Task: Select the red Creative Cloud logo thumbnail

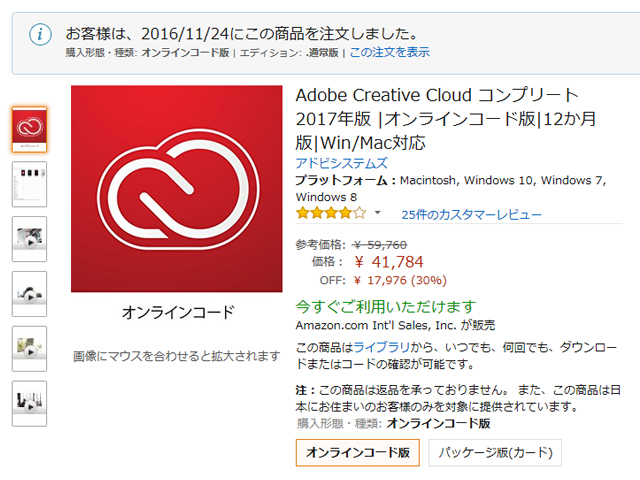Action: tap(29, 129)
